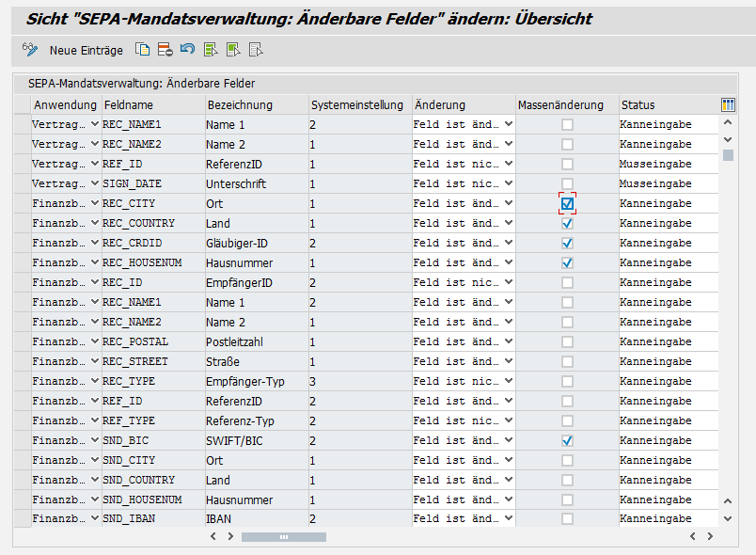Uncheck Massenänderung for the REC_CITY row
The width and height of the screenshot is (756, 555).
[x=567, y=203]
